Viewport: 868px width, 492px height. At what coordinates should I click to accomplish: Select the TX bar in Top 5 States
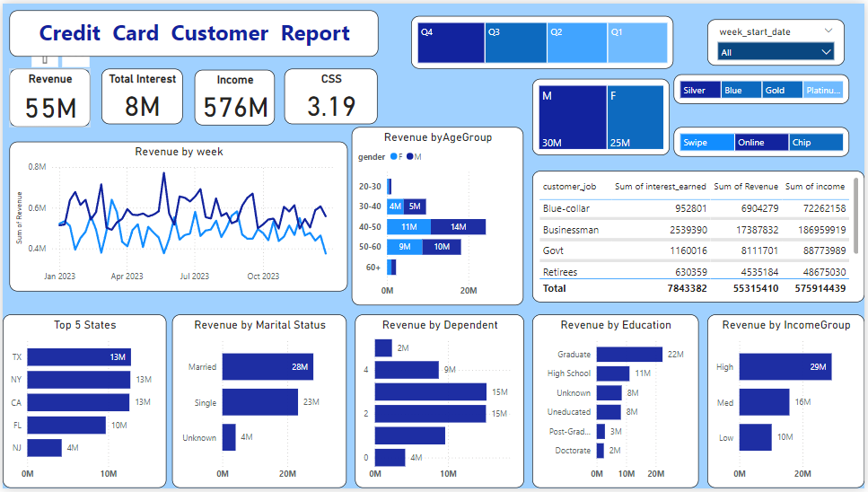click(79, 357)
